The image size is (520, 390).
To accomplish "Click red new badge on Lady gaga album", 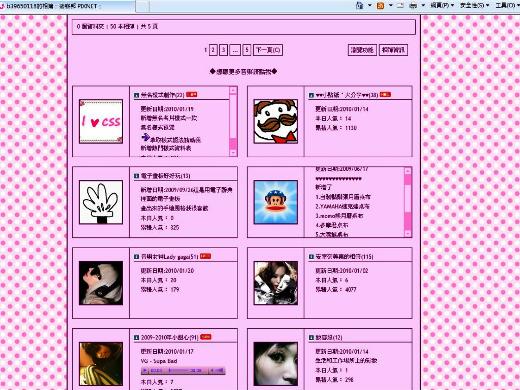I will (205, 256).
